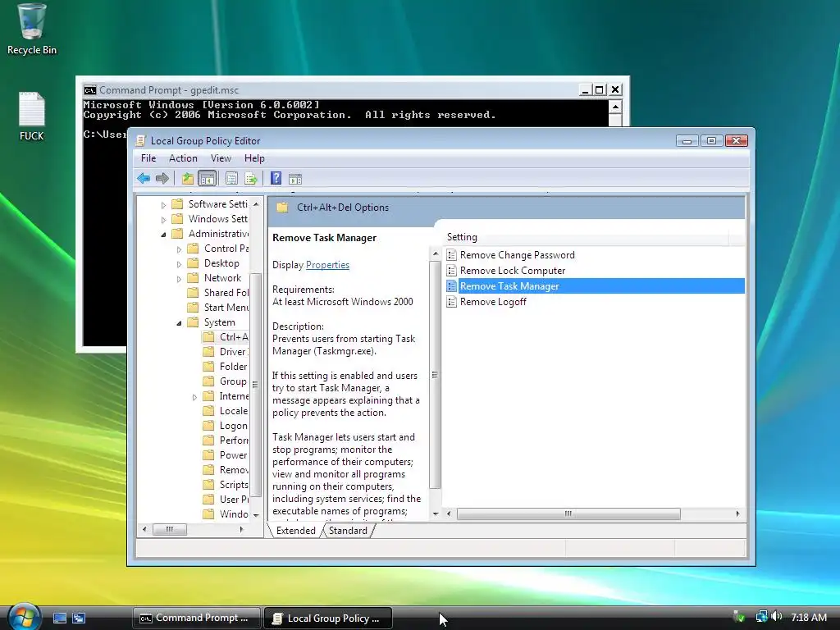
Task: Minimize the Command Prompt window
Action: click(585, 90)
